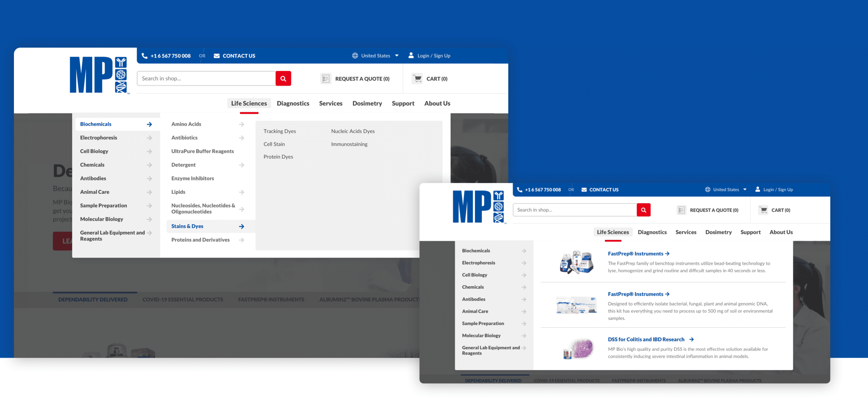
Task: Click Request a Quote (0) in the left window
Action: (362, 79)
